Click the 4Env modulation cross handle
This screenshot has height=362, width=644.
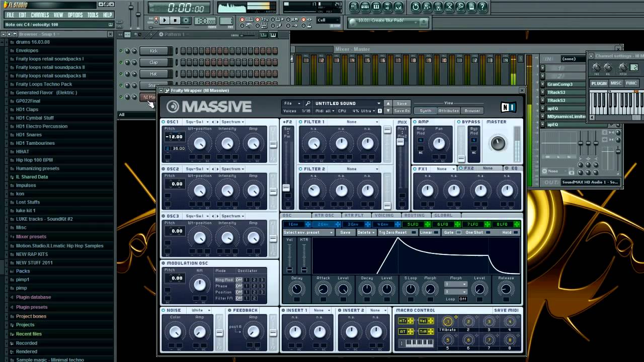(397, 224)
